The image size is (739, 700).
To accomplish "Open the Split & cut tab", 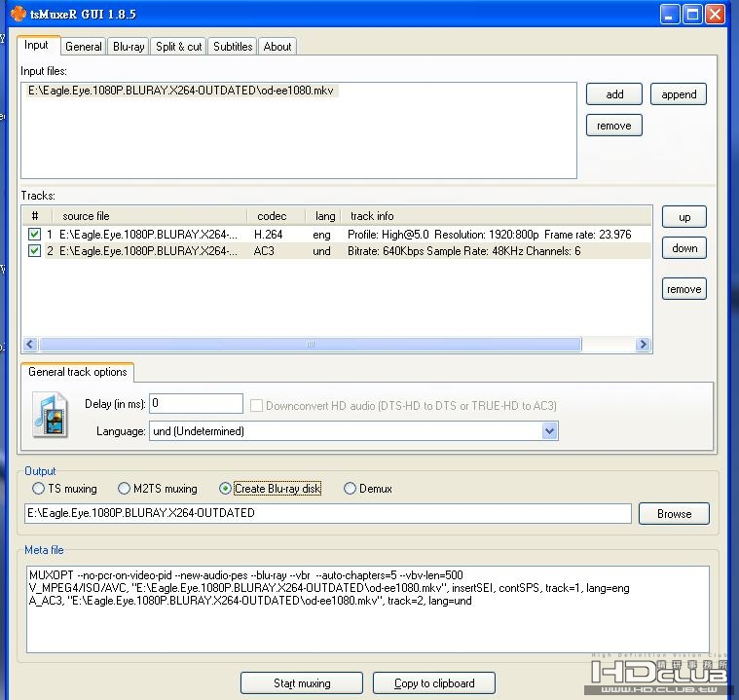I will [178, 47].
